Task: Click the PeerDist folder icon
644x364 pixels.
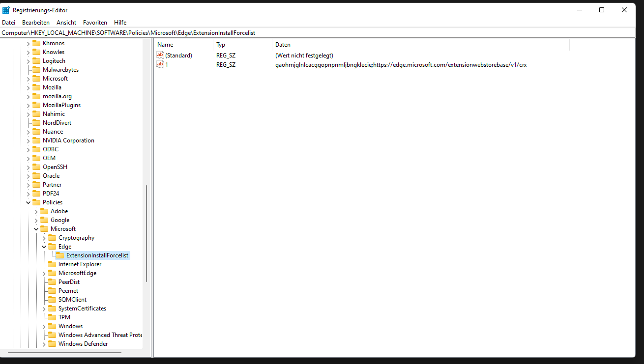Action: (52, 282)
